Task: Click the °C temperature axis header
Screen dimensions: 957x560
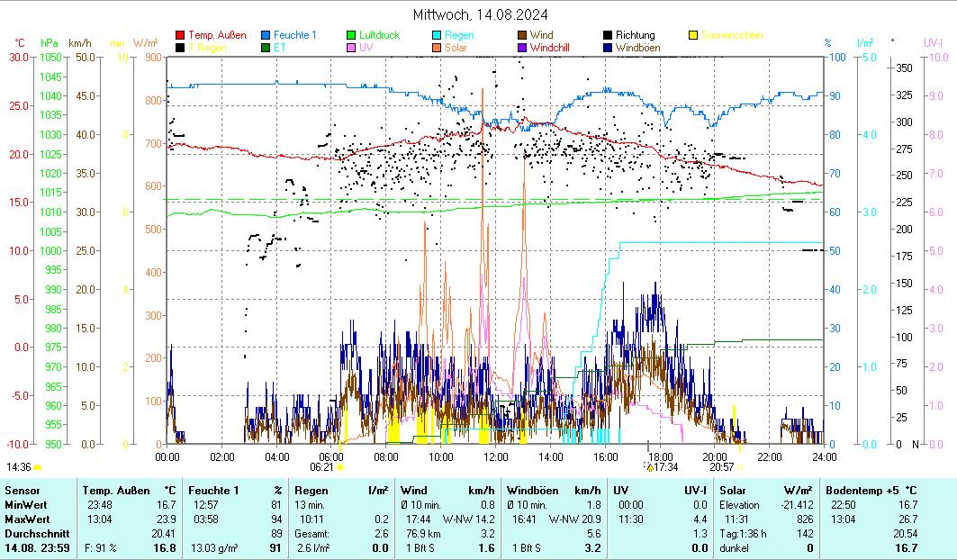Action: click(20, 43)
